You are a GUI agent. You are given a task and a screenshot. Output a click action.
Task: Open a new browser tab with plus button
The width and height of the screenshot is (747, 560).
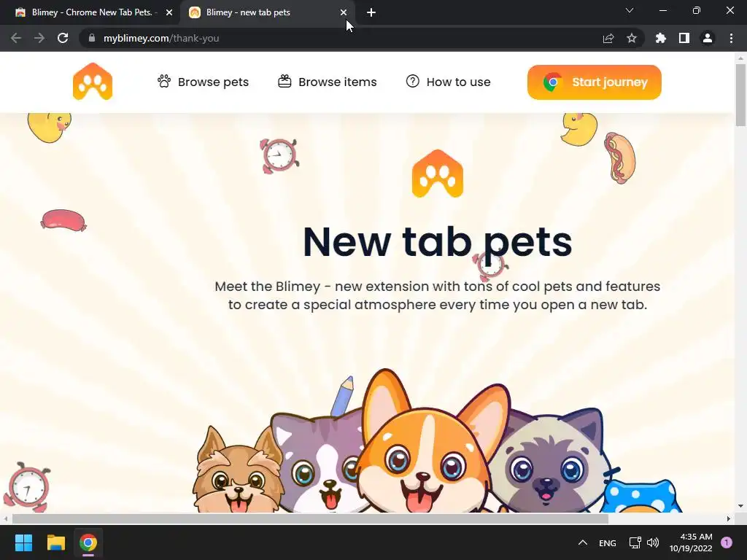click(x=371, y=13)
